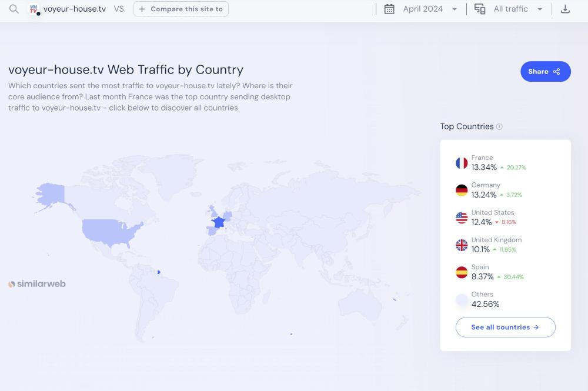Expand the All traffic dropdown
Image resolution: width=588 pixels, height=391 pixels.
(518, 9)
